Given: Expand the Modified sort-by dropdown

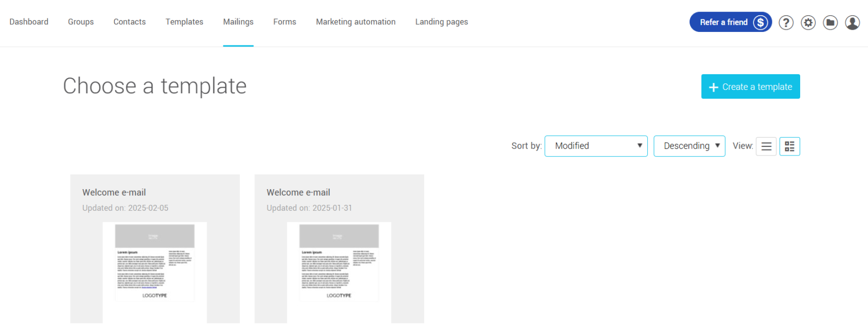Looking at the screenshot, I should [x=596, y=146].
